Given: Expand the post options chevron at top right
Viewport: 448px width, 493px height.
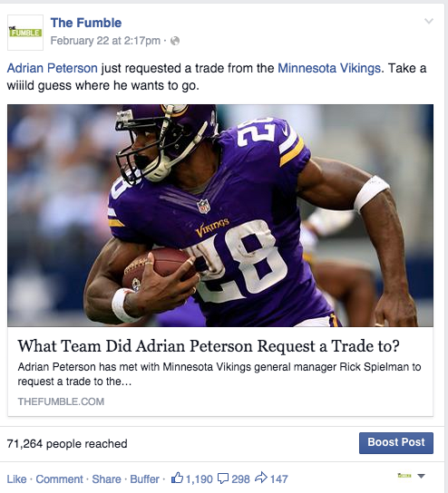Looking at the screenshot, I should pyautogui.click(x=429, y=21).
